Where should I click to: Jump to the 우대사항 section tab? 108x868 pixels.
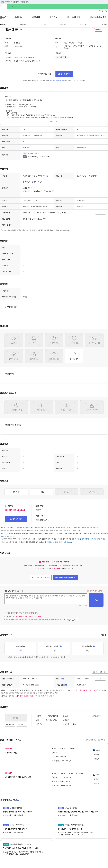[x=43, y=25]
